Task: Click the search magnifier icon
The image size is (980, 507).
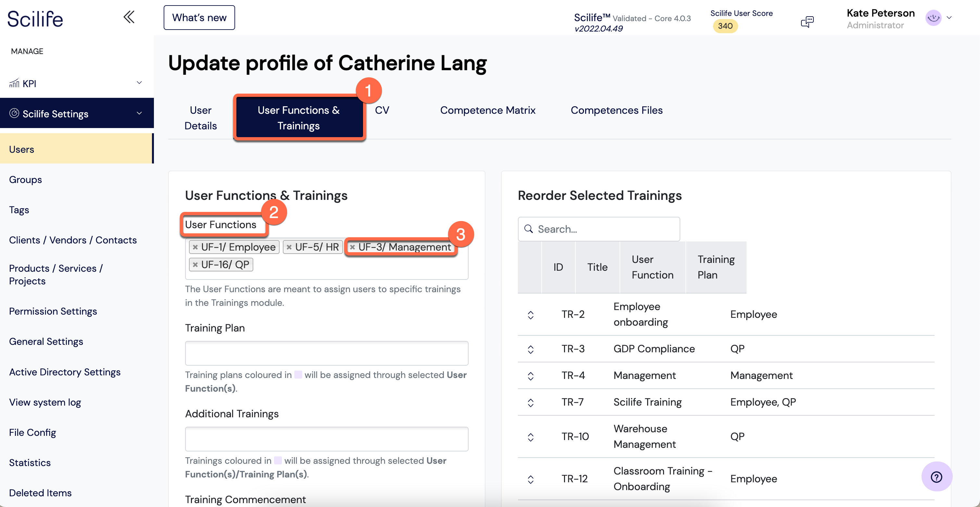Action: click(528, 229)
